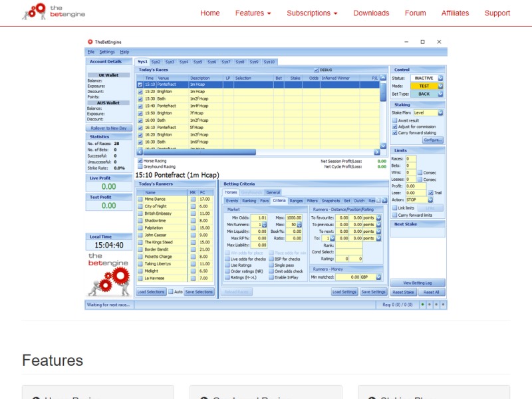Click the Min Odds field showing 1.01
Viewport: 532px width, 399px height.
click(x=259, y=218)
